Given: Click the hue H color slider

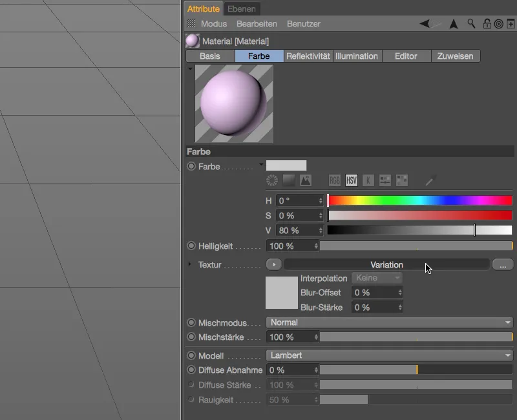Looking at the screenshot, I should (419, 200).
